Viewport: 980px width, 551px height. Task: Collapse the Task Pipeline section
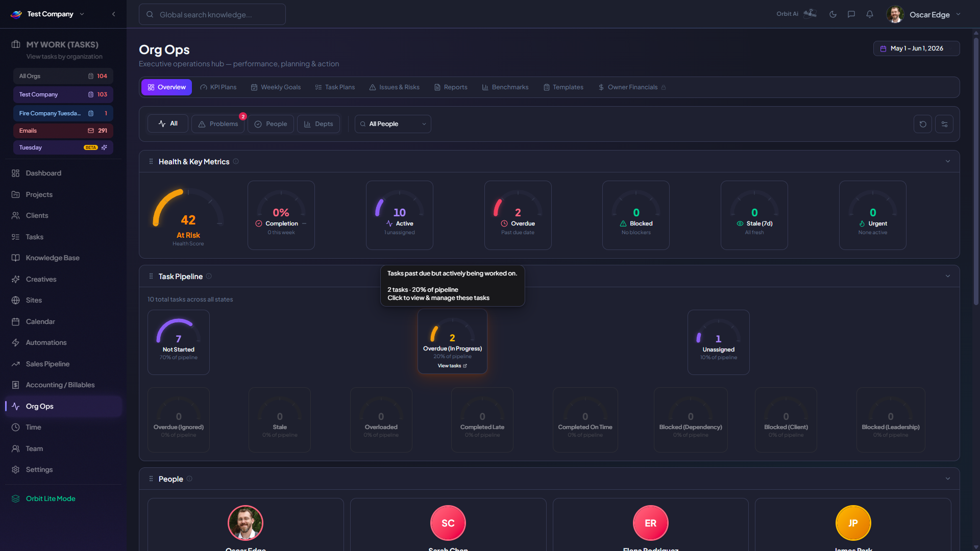pyautogui.click(x=948, y=277)
